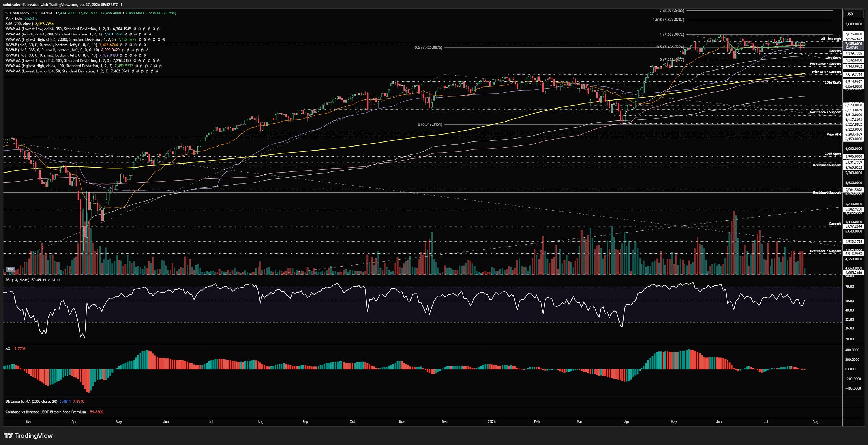Select the Prior ATH > Support label
Viewport: 868px width, 445px height.
(826, 72)
